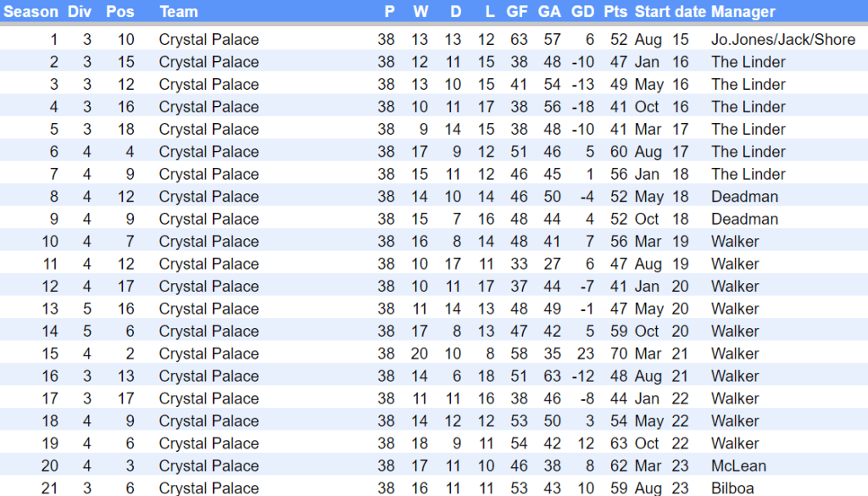Click the Div column header
868x496 pixels.
pyautogui.click(x=80, y=12)
